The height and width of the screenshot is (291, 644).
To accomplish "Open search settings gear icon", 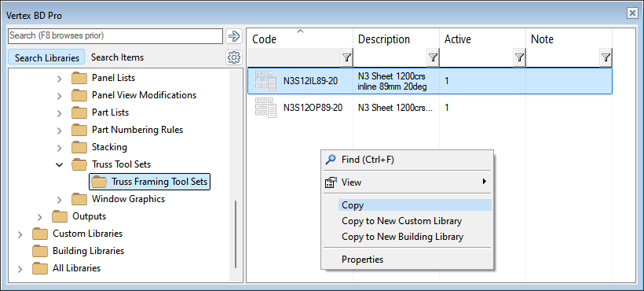I will click(x=234, y=57).
